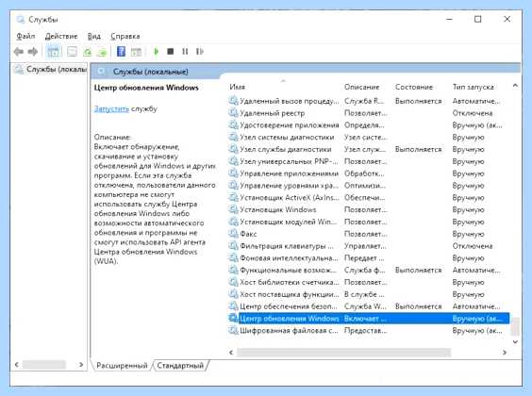The width and height of the screenshot is (532, 396).
Task: Open the blue Help question icon
Action: [x=121, y=52]
